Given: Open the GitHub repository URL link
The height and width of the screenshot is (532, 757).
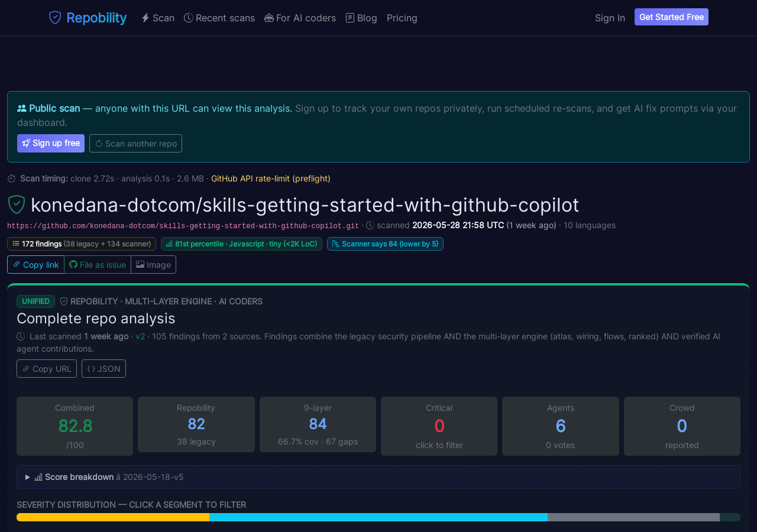Looking at the screenshot, I should tap(183, 226).
